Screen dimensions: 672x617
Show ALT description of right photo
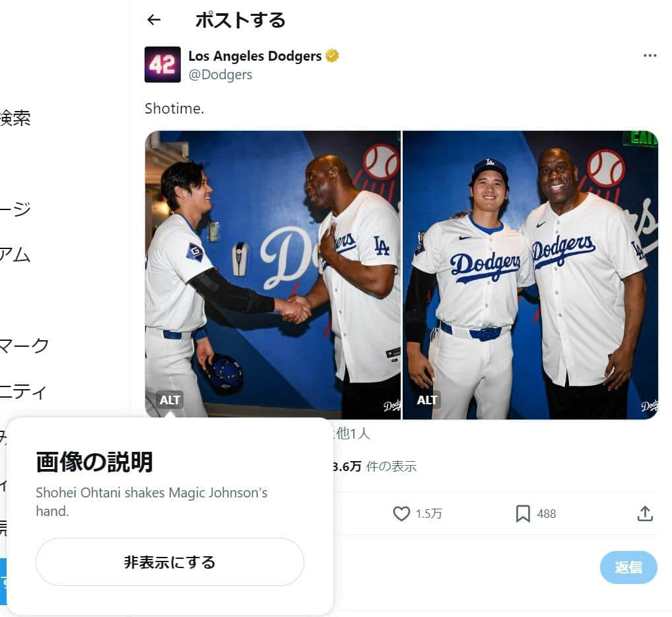(x=427, y=400)
